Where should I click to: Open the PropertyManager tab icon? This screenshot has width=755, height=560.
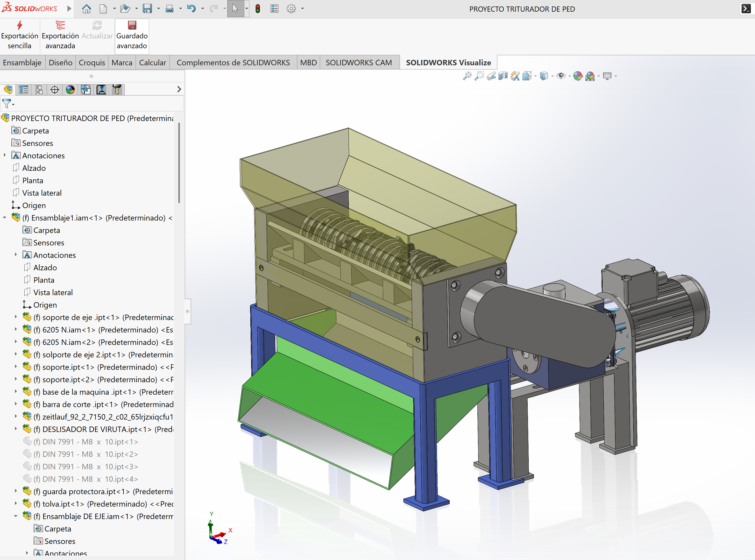[23, 89]
